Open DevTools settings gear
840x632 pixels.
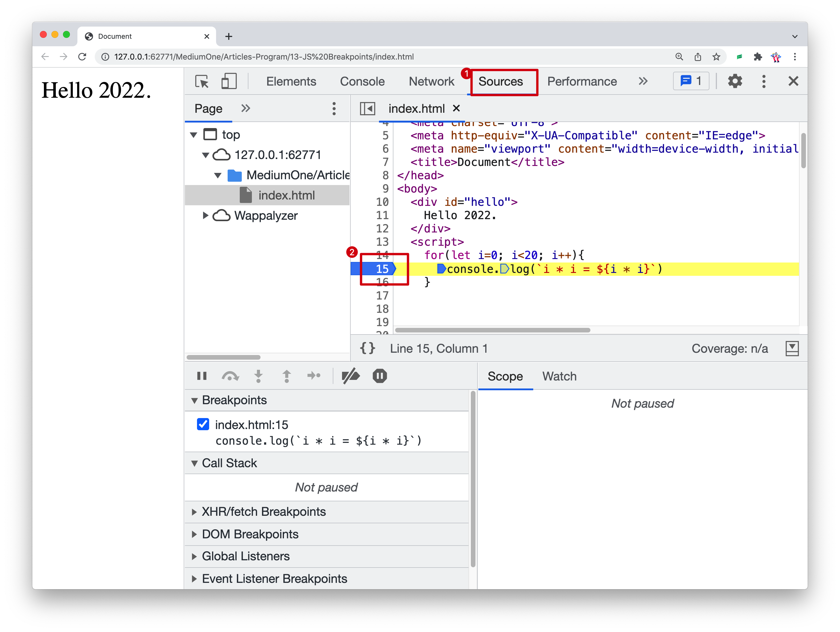point(735,81)
